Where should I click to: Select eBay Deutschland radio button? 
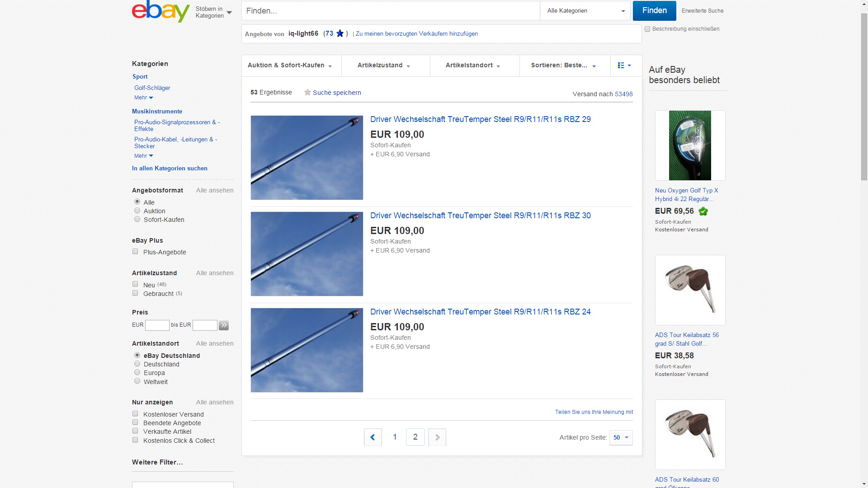(137, 355)
